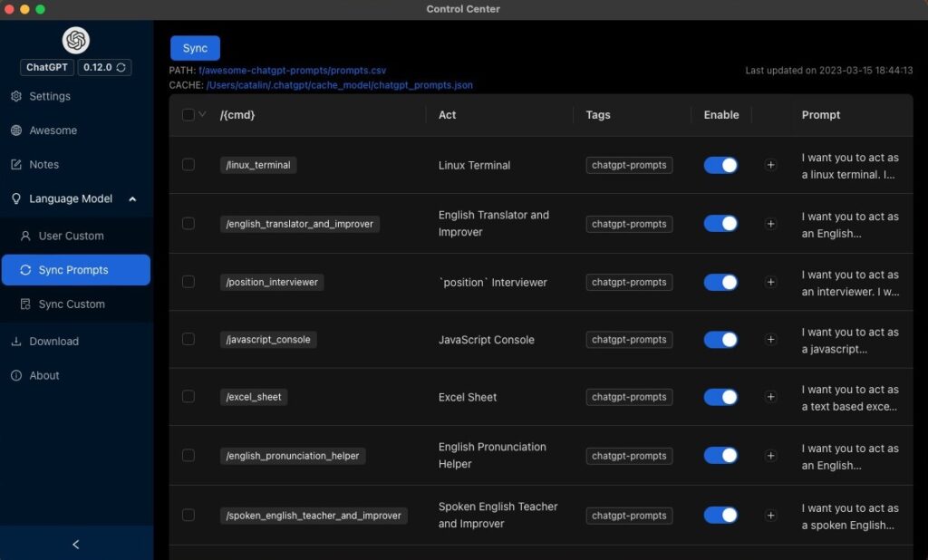The width and height of the screenshot is (928, 560).
Task: Check the /linux_terminal row checkbox
Action: coord(188,165)
